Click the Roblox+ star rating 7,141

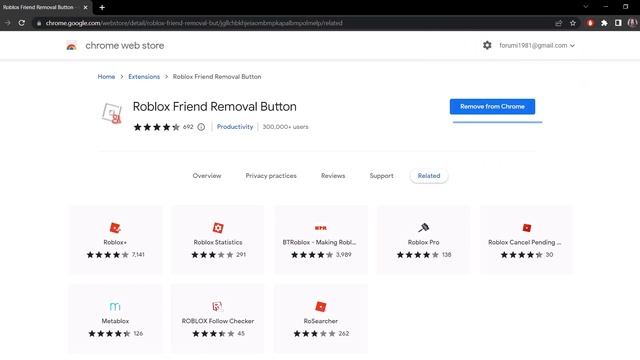[x=116, y=255]
